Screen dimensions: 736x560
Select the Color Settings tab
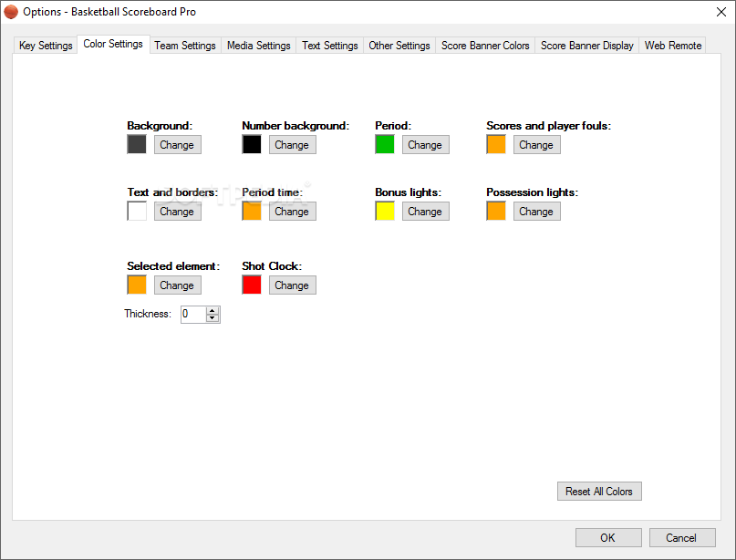(x=113, y=44)
